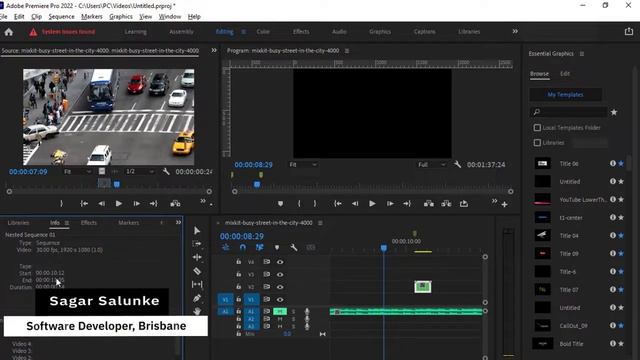The width and height of the screenshot is (640, 360).
Task: Expand Info panel group overflow chevrons
Action: (178, 222)
